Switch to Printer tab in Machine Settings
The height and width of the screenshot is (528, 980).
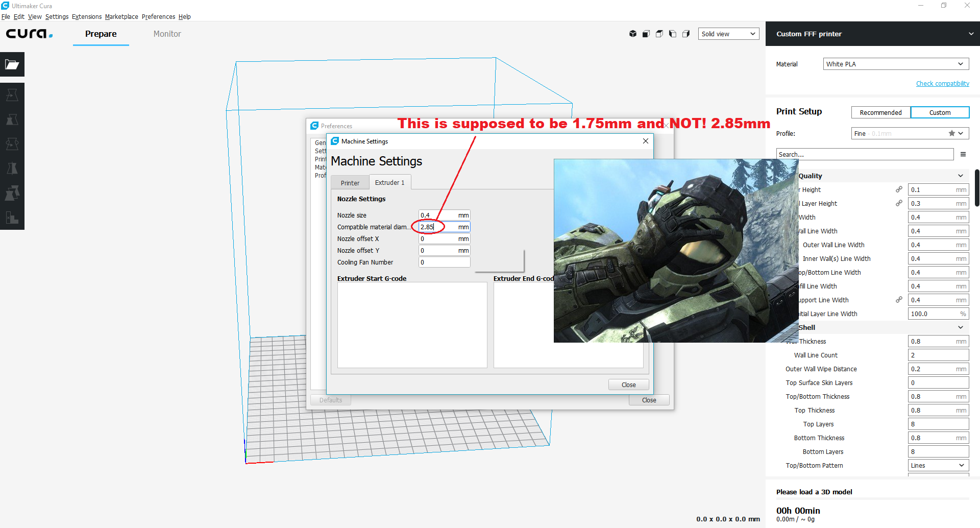pyautogui.click(x=350, y=183)
